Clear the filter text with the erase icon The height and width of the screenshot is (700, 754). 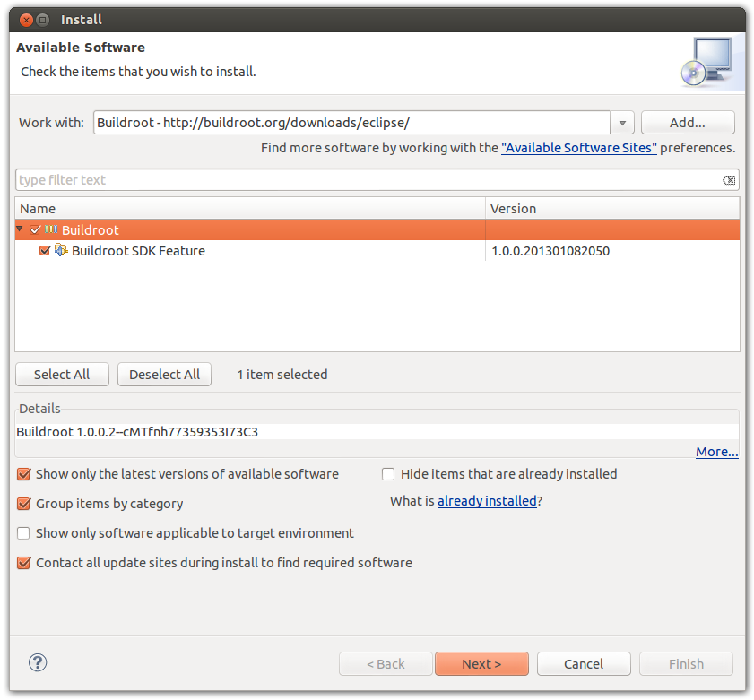[729, 180]
